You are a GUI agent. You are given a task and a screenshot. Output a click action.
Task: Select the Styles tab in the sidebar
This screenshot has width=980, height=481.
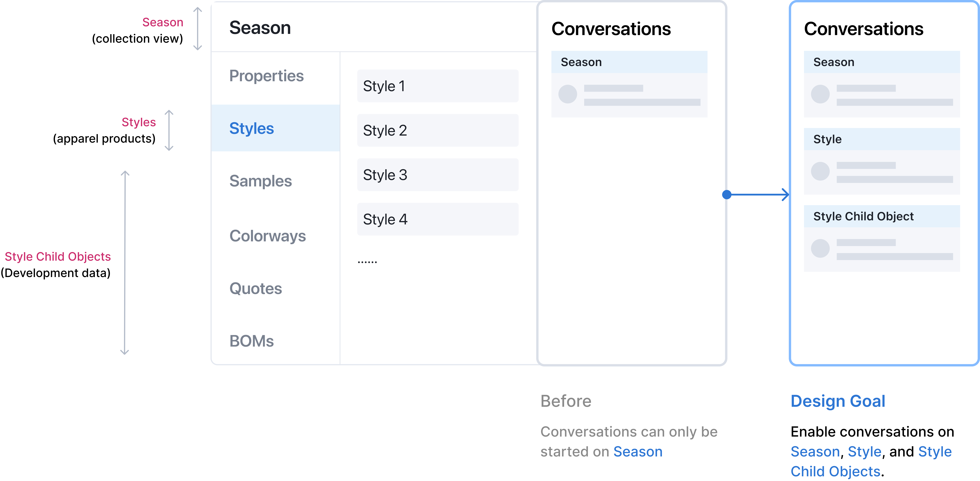[x=251, y=129]
